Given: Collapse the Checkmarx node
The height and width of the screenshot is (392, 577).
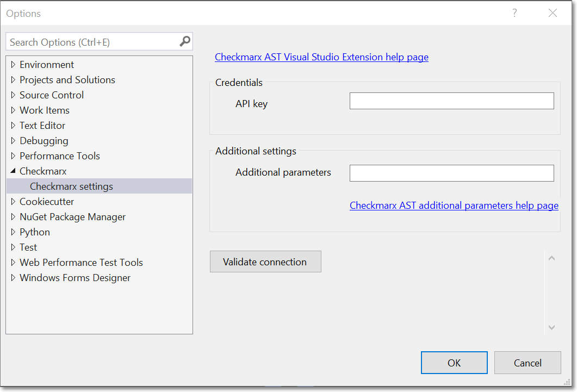Looking at the screenshot, I should coord(13,171).
